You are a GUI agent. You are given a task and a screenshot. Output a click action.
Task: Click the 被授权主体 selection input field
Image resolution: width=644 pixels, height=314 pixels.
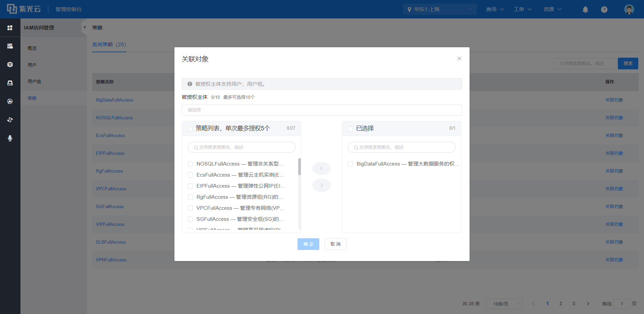(x=322, y=110)
